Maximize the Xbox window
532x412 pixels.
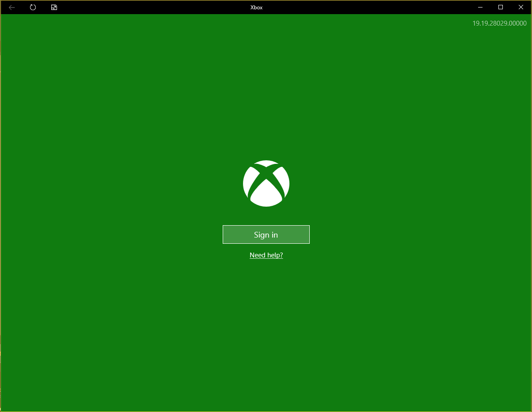coord(501,7)
